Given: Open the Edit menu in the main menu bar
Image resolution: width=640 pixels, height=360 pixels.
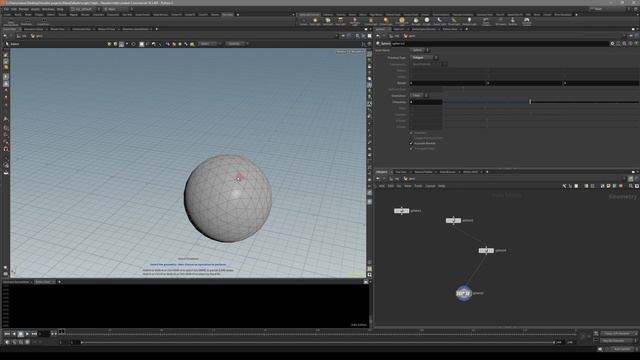Looking at the screenshot, I should pyautogui.click(x=14, y=9).
